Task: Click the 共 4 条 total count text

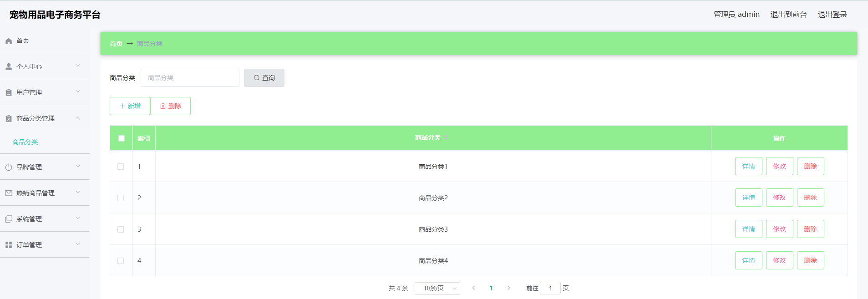Action: (398, 288)
